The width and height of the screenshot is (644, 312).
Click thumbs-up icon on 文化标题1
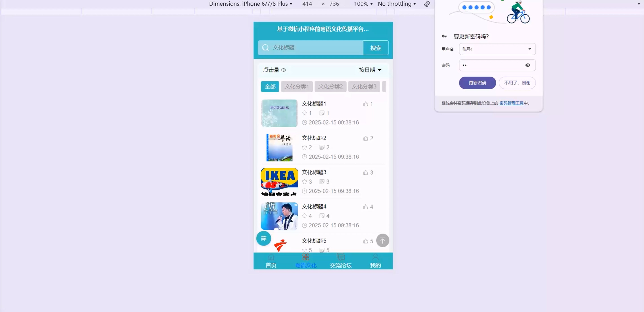366,104
